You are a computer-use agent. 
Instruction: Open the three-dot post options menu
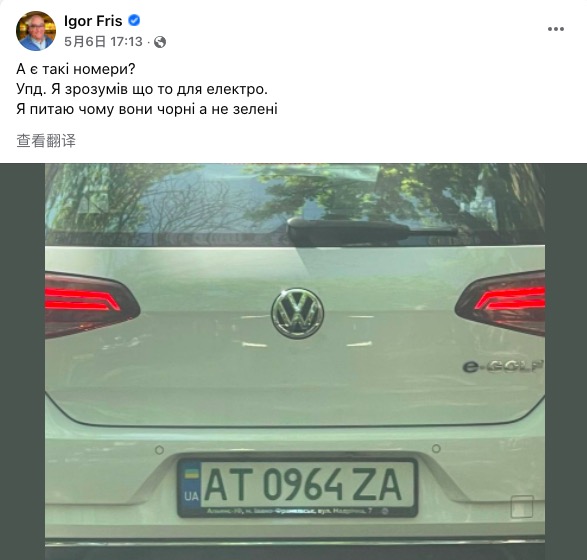(x=556, y=29)
